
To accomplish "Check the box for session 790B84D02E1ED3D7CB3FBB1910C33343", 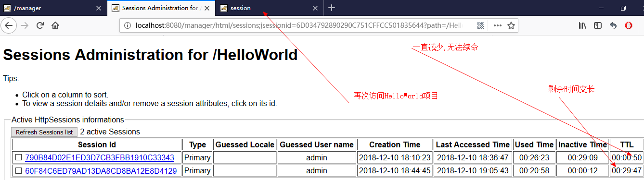I will 18,157.
